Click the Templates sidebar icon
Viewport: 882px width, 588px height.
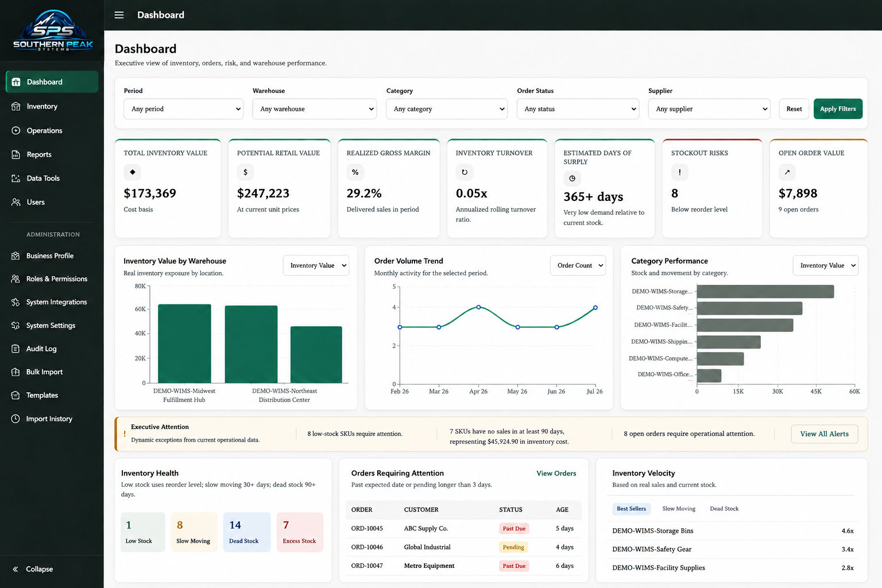tap(16, 395)
